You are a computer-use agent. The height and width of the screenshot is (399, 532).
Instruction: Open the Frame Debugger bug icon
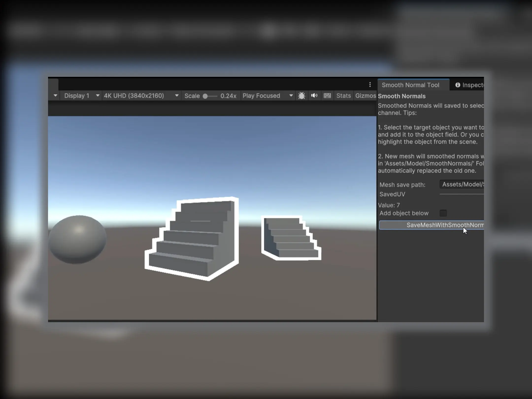301,96
